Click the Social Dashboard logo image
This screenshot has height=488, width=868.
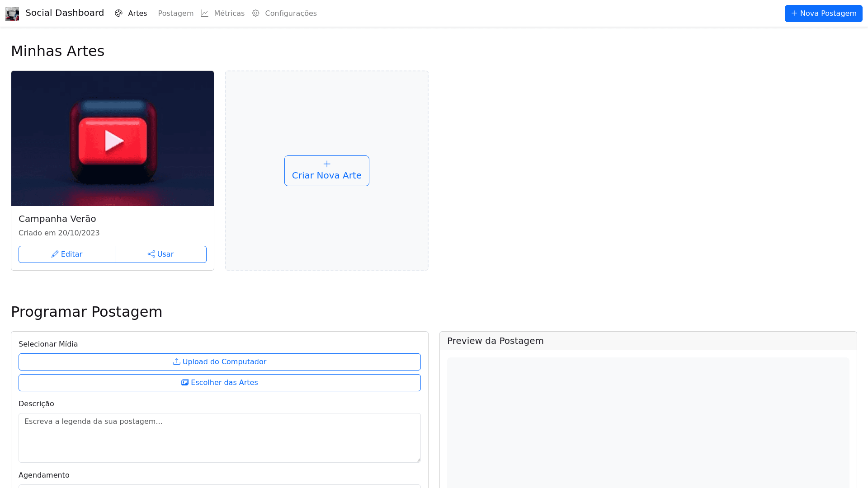[12, 14]
